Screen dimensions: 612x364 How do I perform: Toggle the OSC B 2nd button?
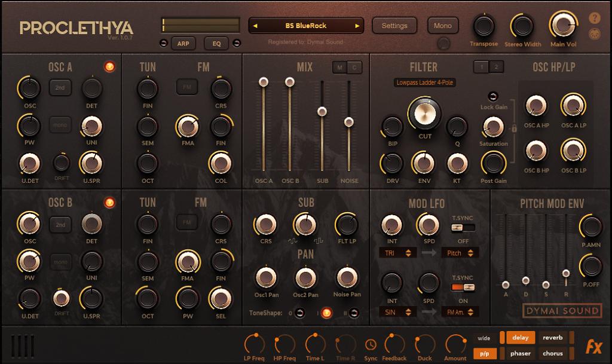(60, 225)
